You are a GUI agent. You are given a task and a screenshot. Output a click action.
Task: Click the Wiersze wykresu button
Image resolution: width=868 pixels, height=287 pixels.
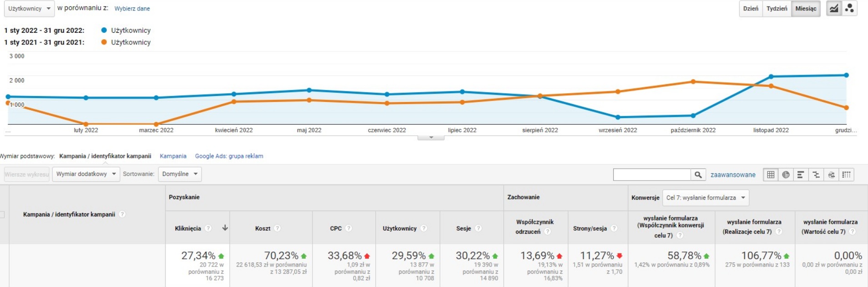[x=26, y=174]
